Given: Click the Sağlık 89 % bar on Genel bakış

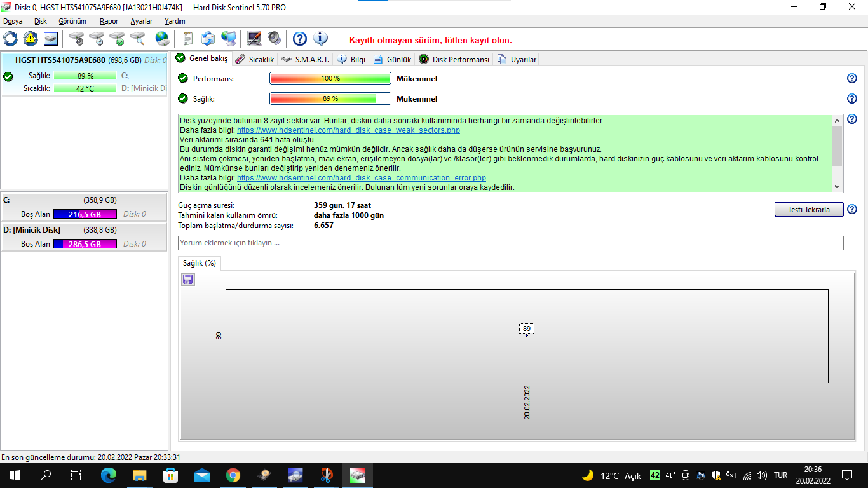Looking at the screenshot, I should (x=330, y=98).
